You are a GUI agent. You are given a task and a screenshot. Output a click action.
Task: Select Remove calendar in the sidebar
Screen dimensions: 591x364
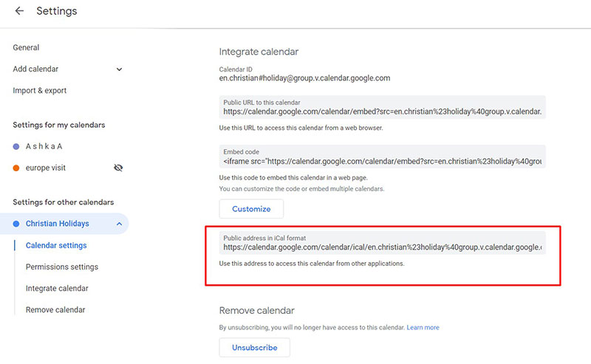[55, 310]
